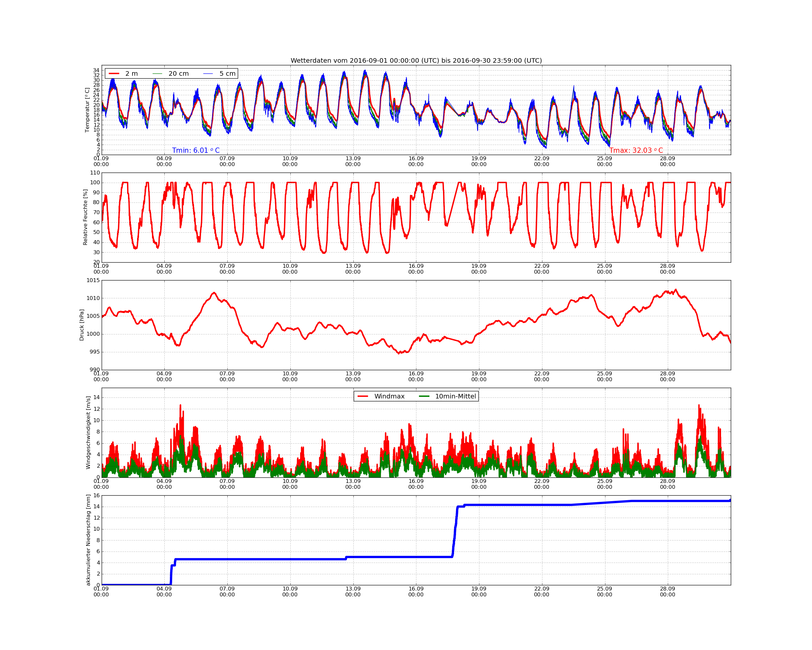Click the 'Druck [hPa]' axis label
812x650 pixels.
coord(81,325)
